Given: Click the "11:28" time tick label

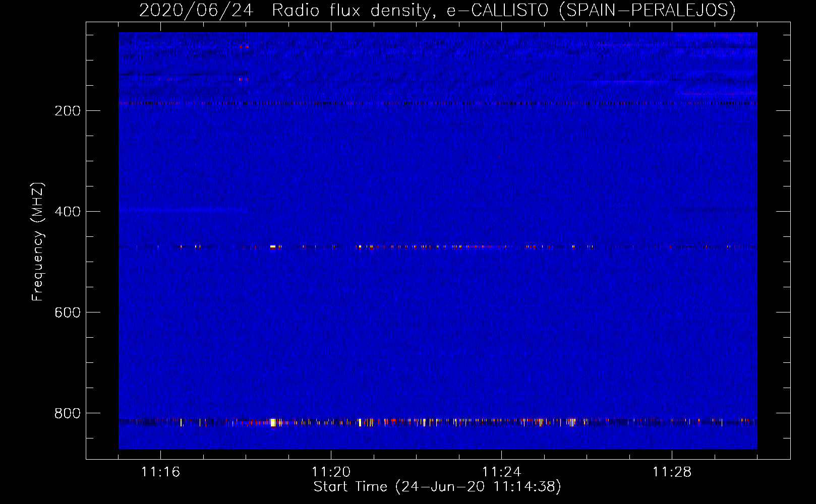Looking at the screenshot, I should tap(672, 472).
